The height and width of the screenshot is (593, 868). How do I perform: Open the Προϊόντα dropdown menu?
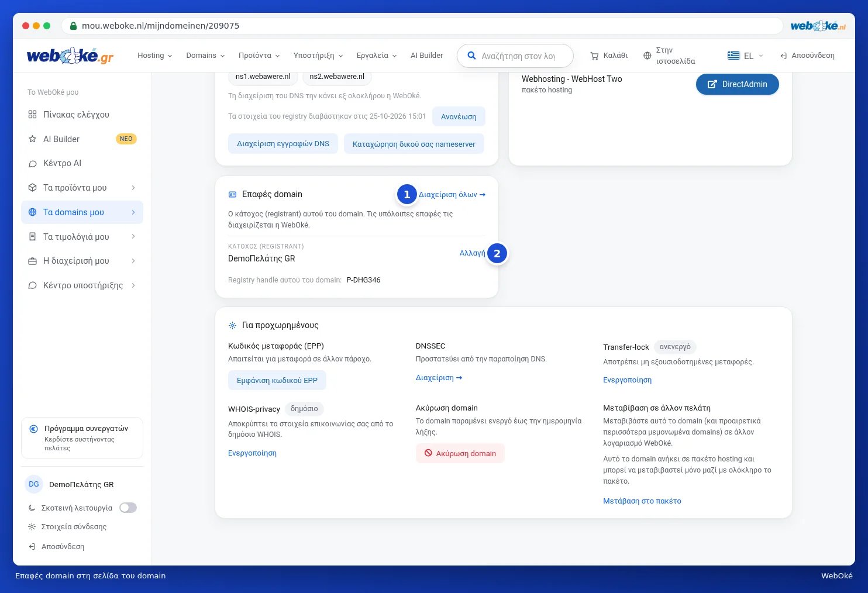259,56
